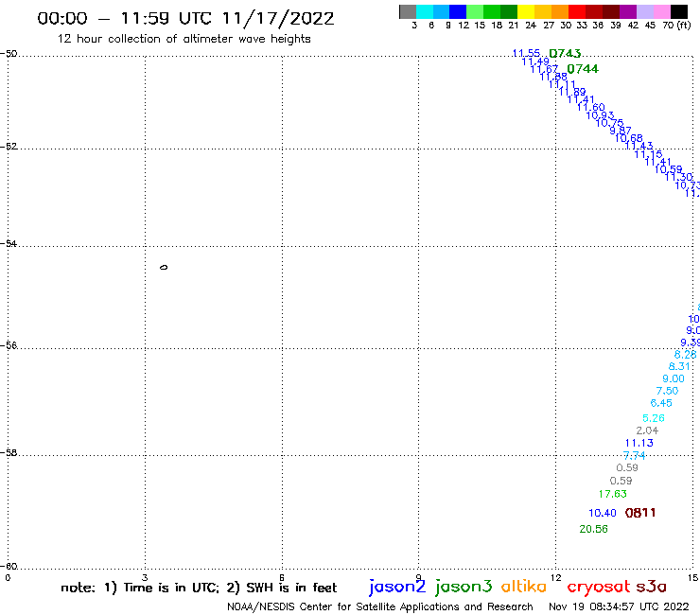Click the jason2 satellite legend label
Image resolution: width=700 pixels, height=615 pixels.
pos(397,587)
